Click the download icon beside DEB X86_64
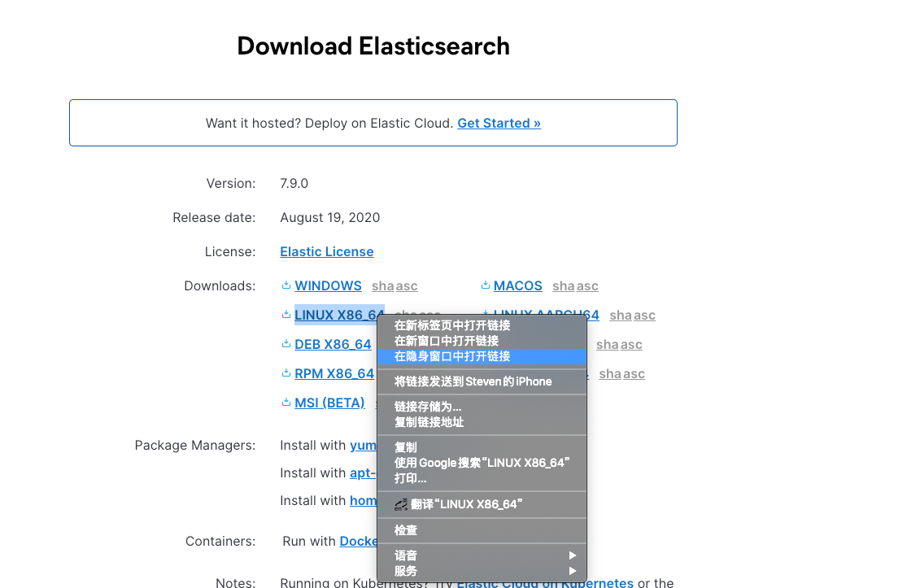 pyautogui.click(x=286, y=344)
